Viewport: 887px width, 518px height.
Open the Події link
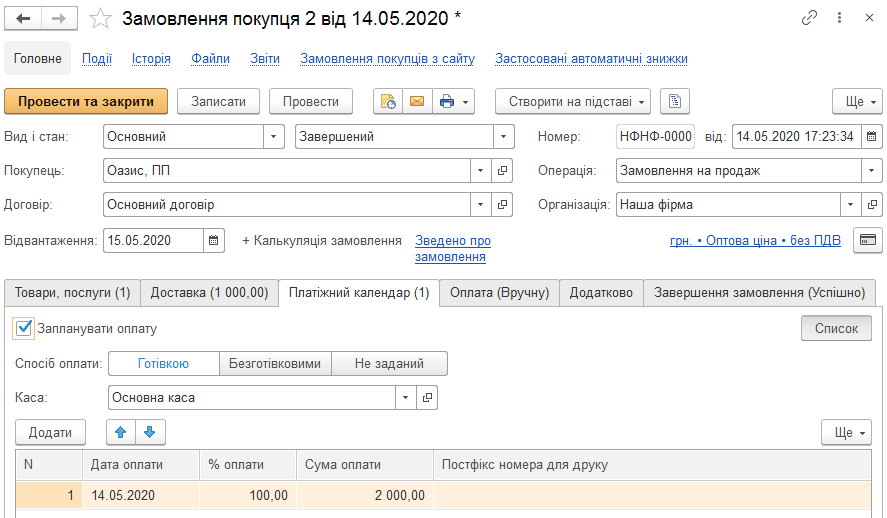point(97,59)
